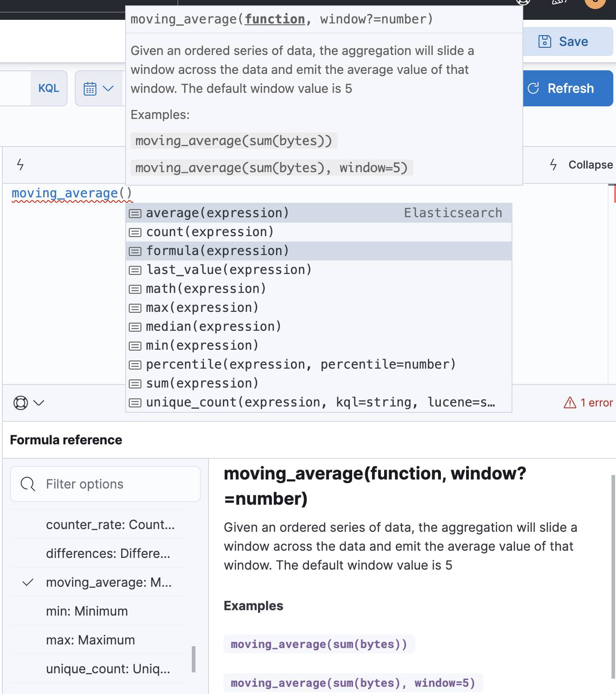Click the sum(expression) suggestion icon
The height and width of the screenshot is (694, 616).
click(135, 384)
